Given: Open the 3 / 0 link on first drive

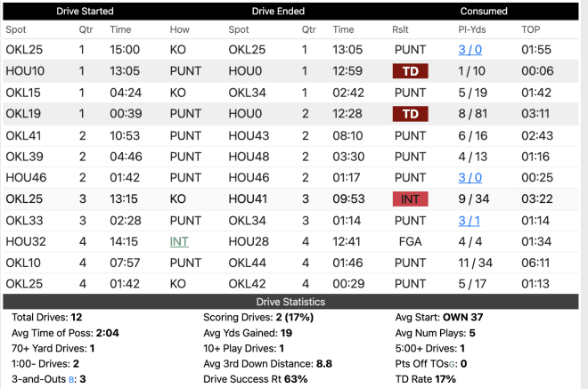Looking at the screenshot, I should (x=470, y=50).
